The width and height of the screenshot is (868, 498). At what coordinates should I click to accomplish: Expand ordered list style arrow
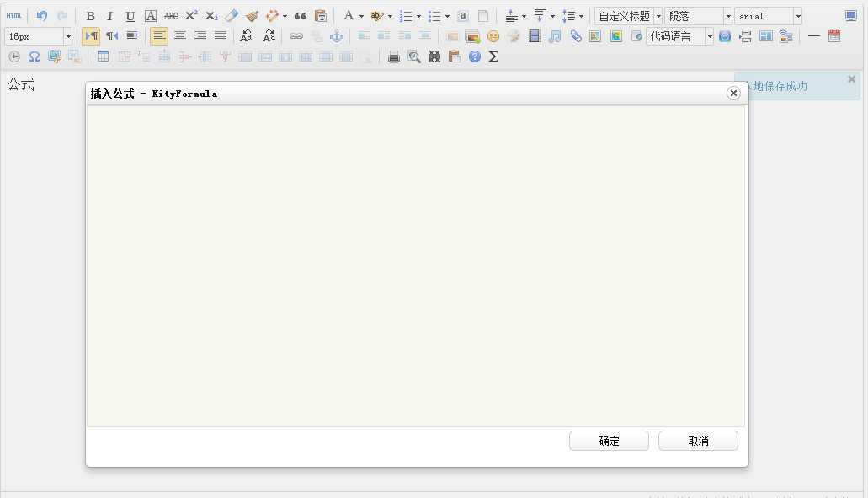coord(418,16)
